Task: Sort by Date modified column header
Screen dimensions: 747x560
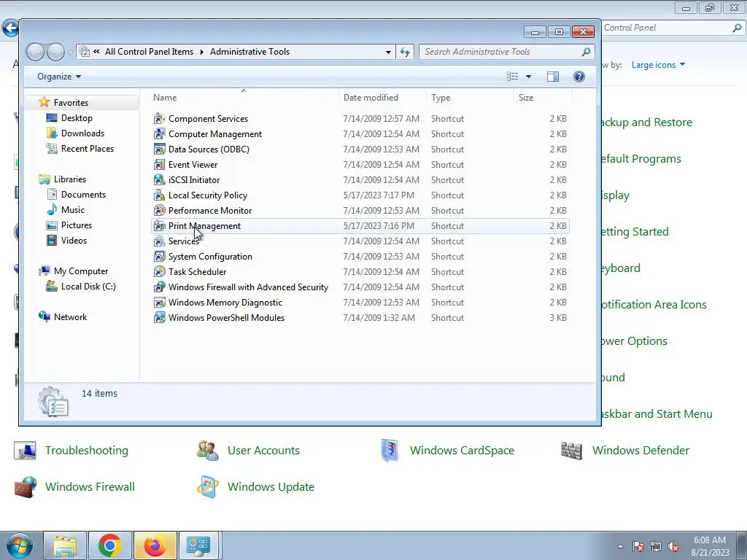Action: point(382,97)
